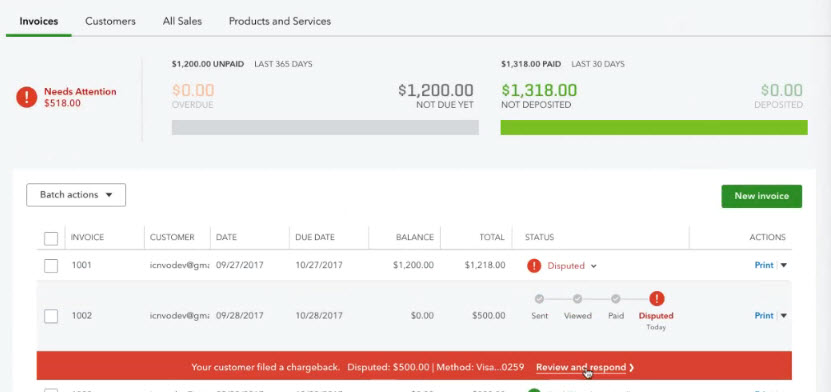Click the New invoice button
831x392 pixels.
coord(762,196)
